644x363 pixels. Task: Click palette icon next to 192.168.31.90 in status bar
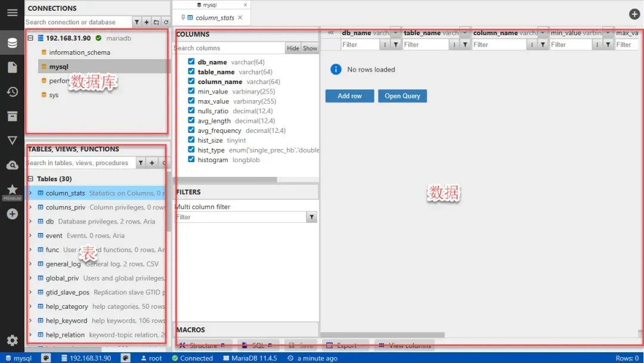click(x=125, y=358)
